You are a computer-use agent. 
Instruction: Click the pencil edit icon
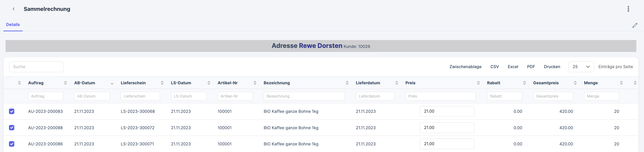[x=634, y=26]
